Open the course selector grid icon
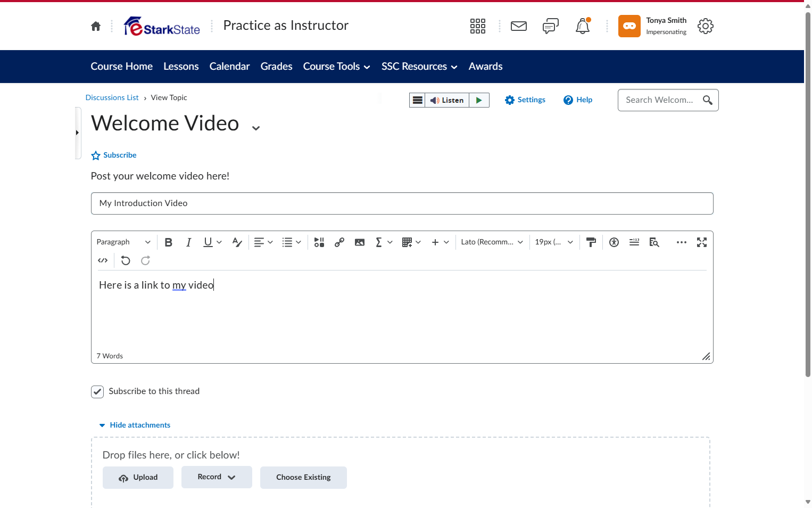 click(478, 26)
